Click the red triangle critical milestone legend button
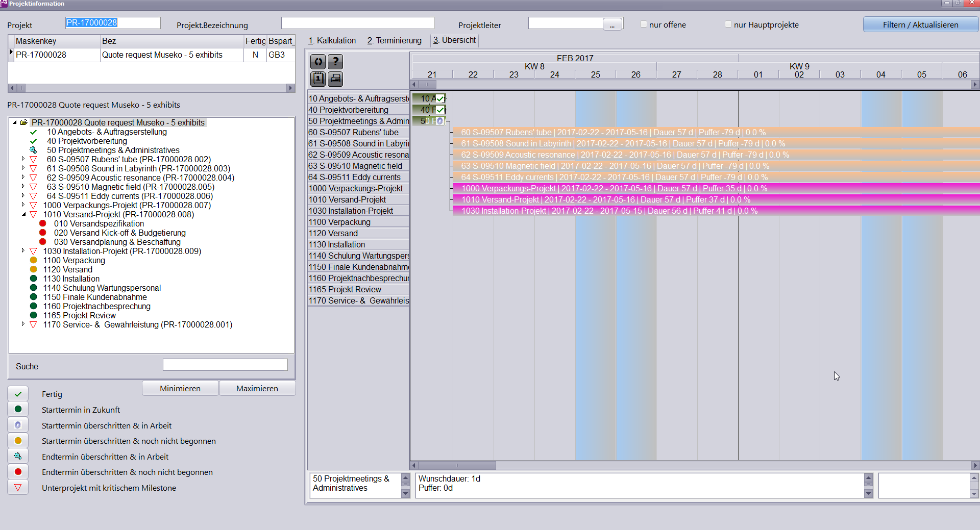The height and width of the screenshot is (530, 980). coord(18,488)
